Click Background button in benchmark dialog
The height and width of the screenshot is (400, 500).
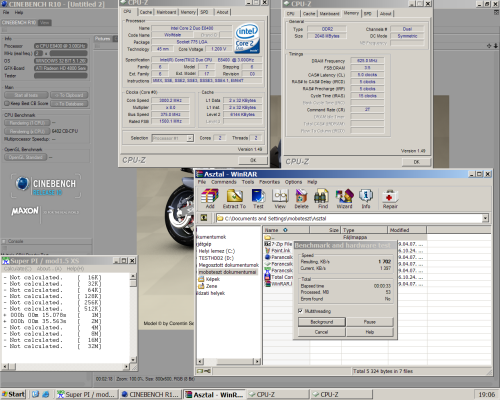coord(322,322)
